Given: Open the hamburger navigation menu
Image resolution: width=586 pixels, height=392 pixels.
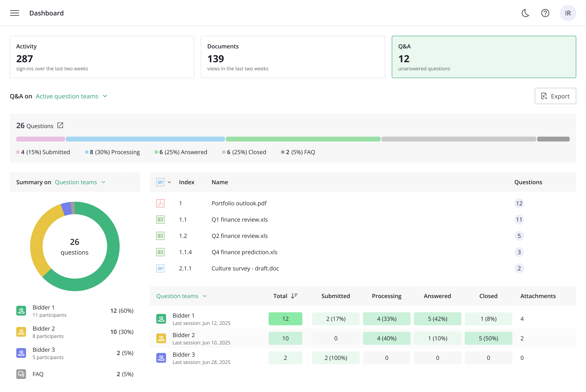Looking at the screenshot, I should (x=14, y=13).
